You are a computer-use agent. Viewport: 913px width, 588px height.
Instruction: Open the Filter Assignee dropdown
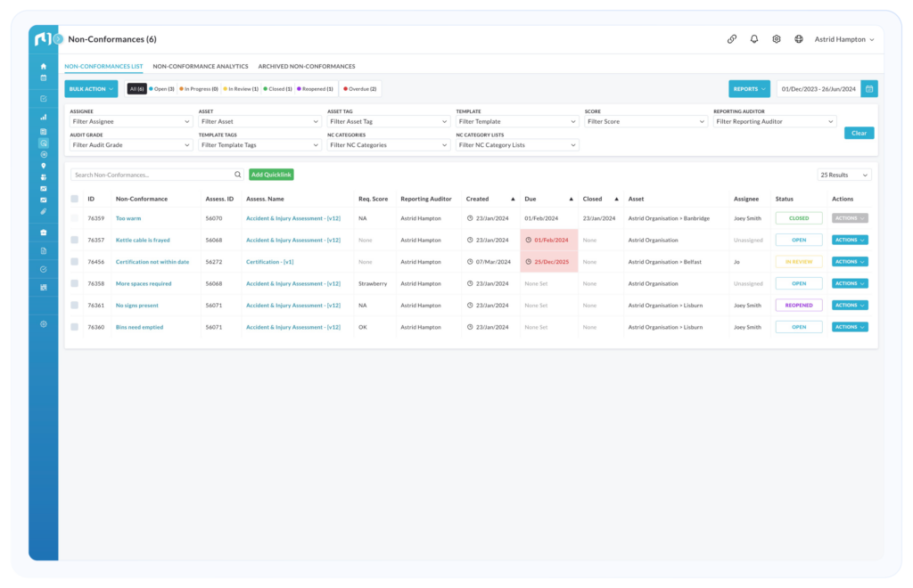click(x=130, y=121)
